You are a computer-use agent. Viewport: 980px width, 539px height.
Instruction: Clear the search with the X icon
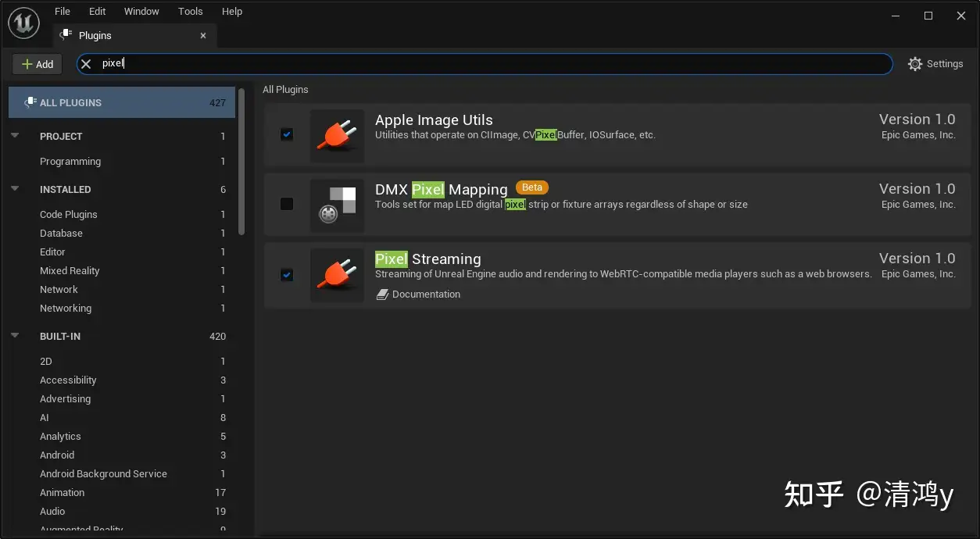tap(87, 64)
